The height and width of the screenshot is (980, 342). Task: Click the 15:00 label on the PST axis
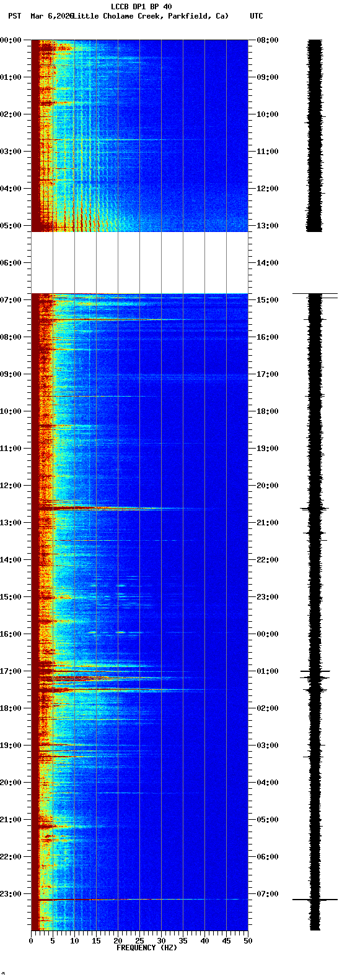11,597
